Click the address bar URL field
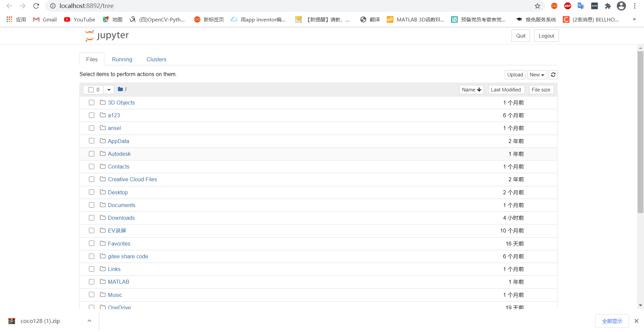This screenshot has width=644, height=332. [x=295, y=6]
